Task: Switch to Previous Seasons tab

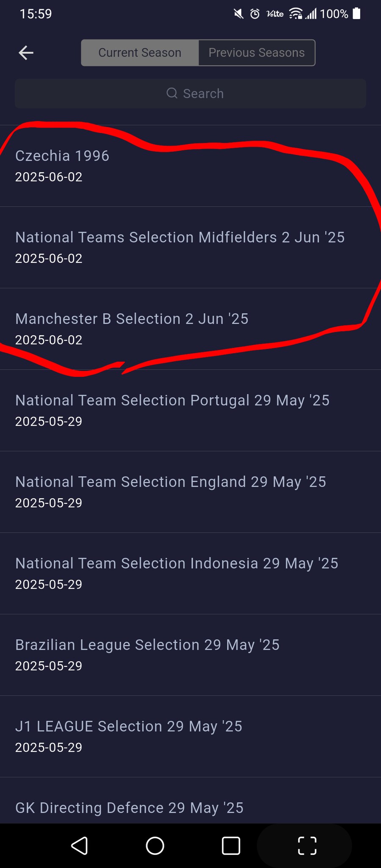Action: (257, 53)
